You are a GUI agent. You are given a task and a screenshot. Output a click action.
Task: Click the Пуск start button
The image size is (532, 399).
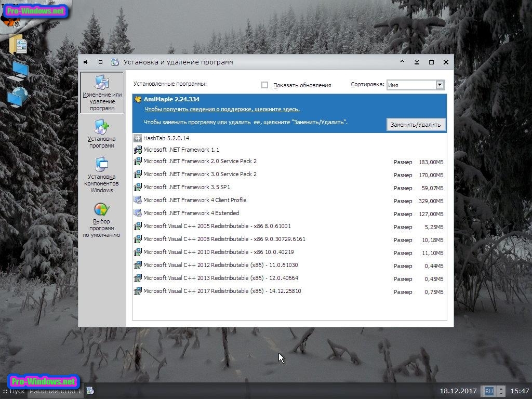tap(14, 391)
